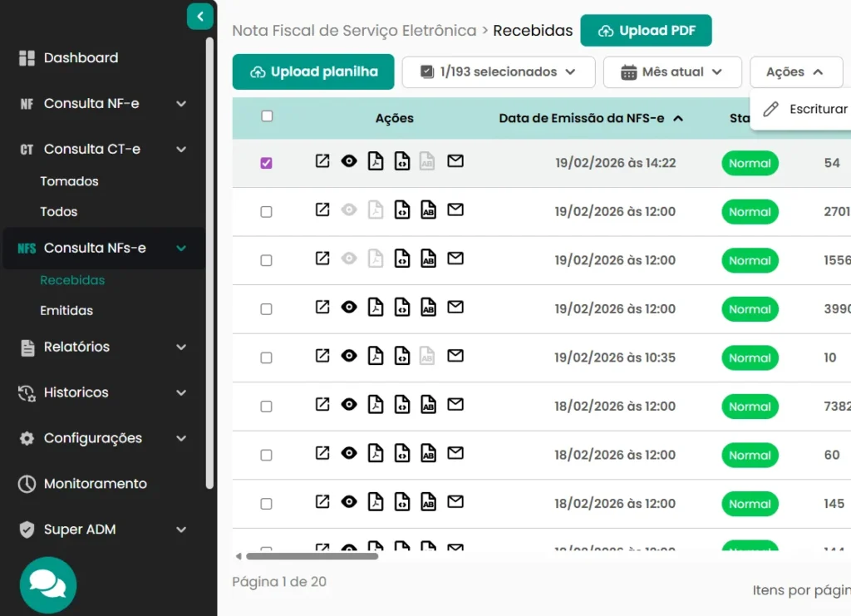Click the AB document icon in row 60
The height and width of the screenshot is (616, 851).
[428, 454]
